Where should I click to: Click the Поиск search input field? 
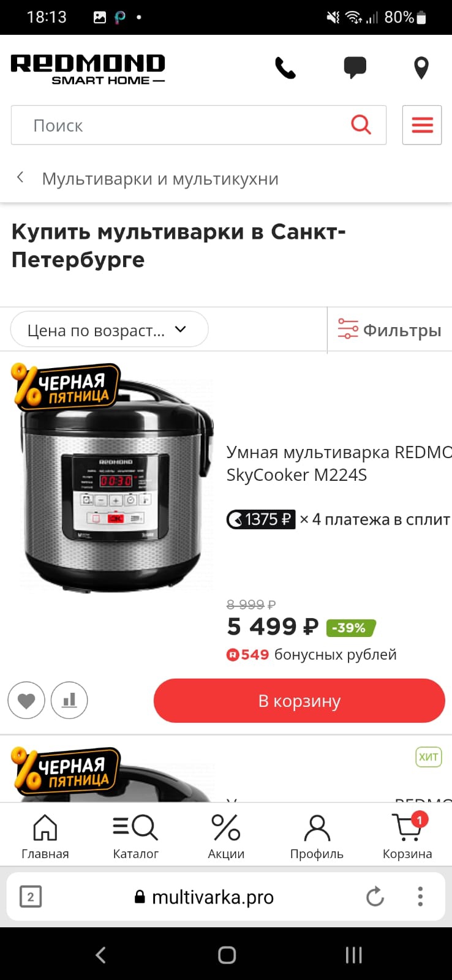pos(198,125)
